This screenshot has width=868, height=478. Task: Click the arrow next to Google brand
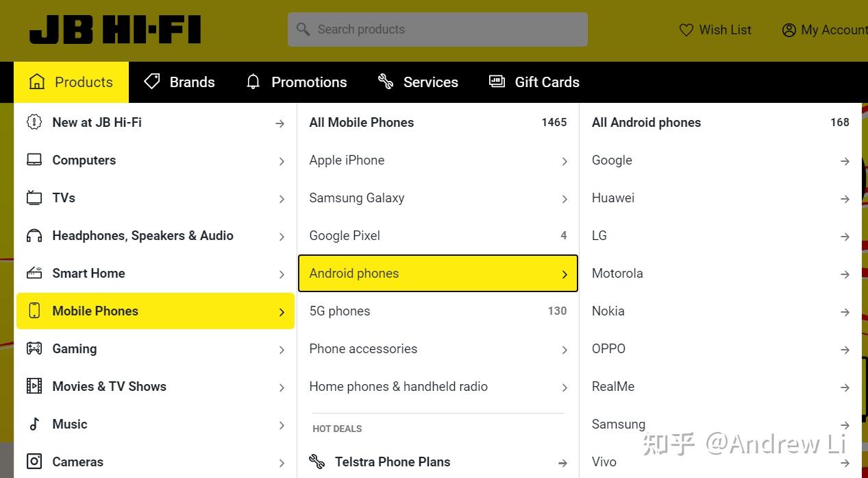[x=845, y=161]
